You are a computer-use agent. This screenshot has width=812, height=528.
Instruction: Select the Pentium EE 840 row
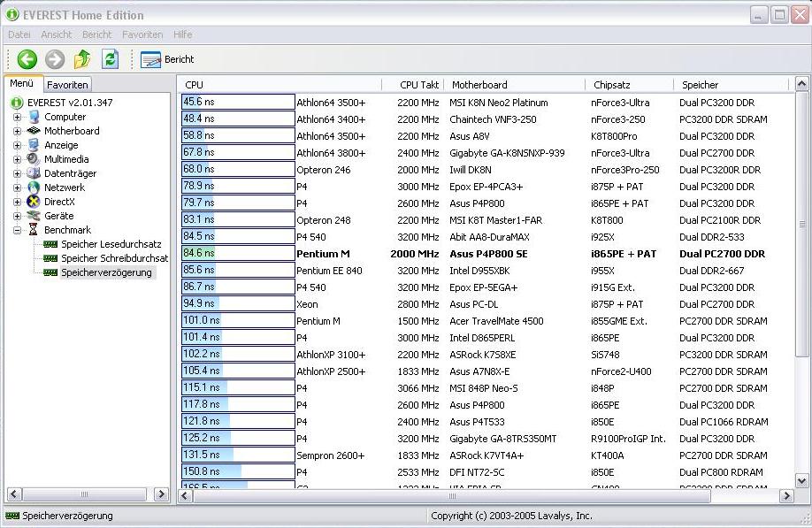486,271
